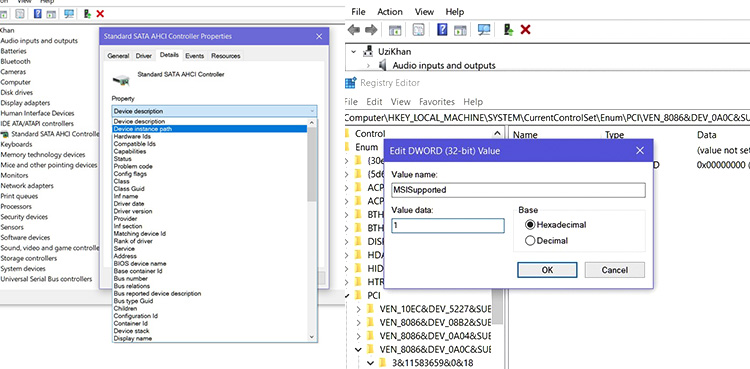The image size is (750, 369).
Task: Select Problem code property
Action: (133, 166)
